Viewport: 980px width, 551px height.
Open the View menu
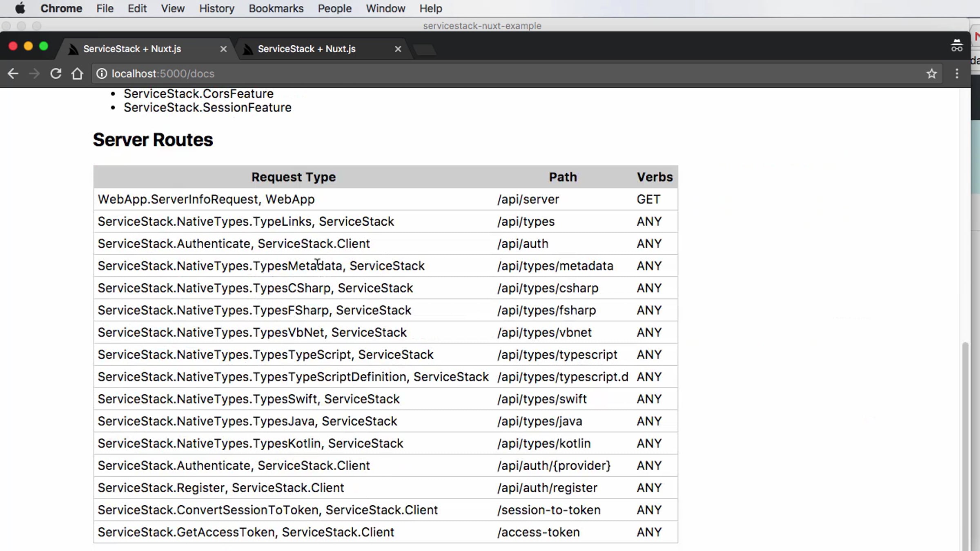[x=173, y=8]
